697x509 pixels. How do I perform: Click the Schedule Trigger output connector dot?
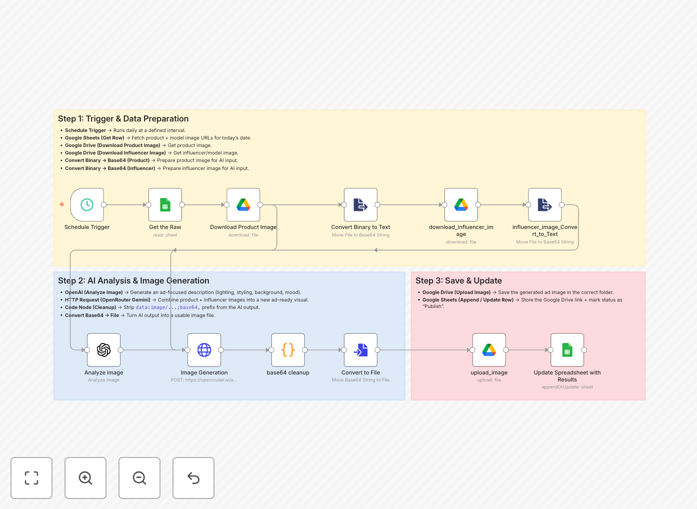(104, 205)
